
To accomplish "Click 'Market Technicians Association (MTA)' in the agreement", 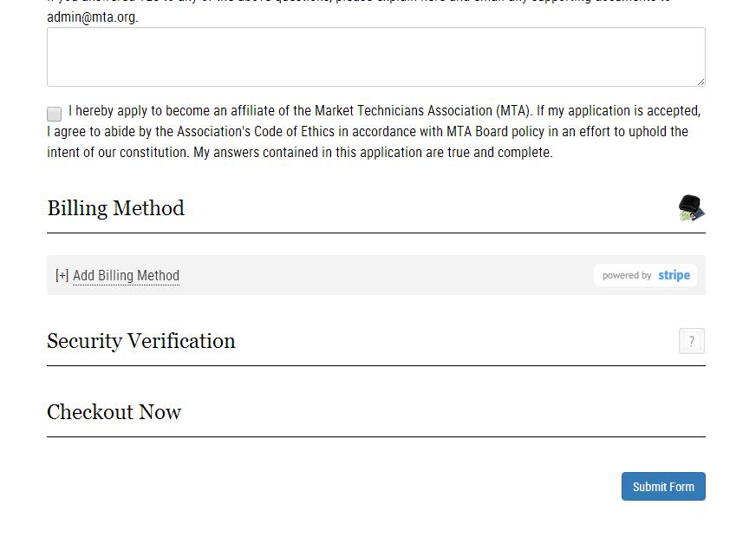I will click(423, 111).
